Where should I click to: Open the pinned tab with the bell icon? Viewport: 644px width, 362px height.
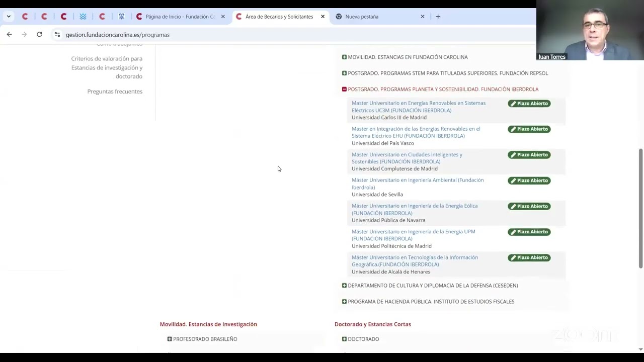coord(121,17)
